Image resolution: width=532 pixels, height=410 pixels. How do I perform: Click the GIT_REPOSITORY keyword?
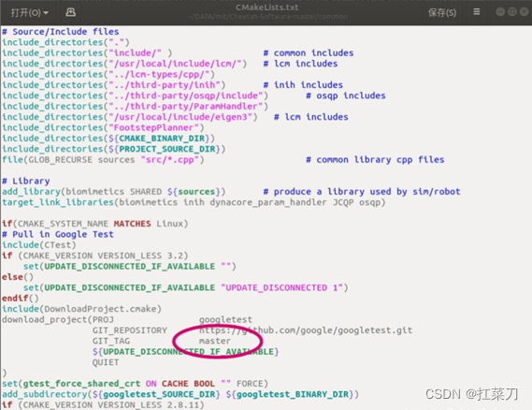pyautogui.click(x=130, y=330)
